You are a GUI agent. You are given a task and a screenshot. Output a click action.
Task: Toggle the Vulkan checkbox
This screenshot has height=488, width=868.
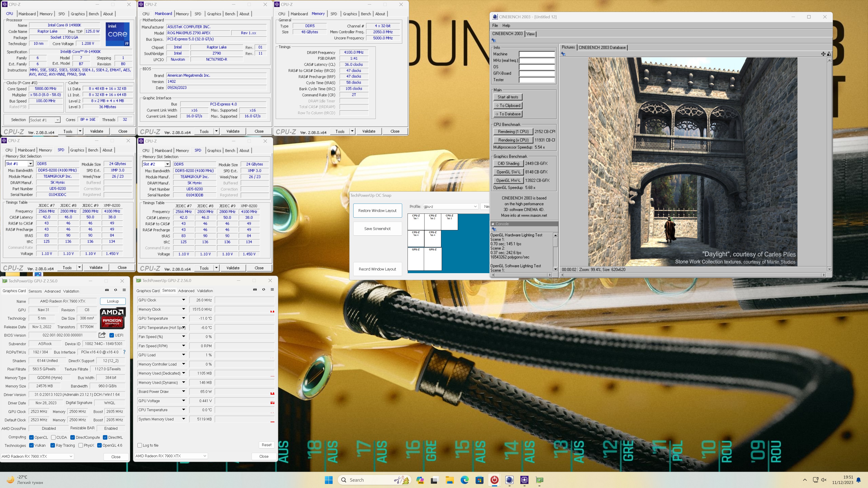pos(31,445)
